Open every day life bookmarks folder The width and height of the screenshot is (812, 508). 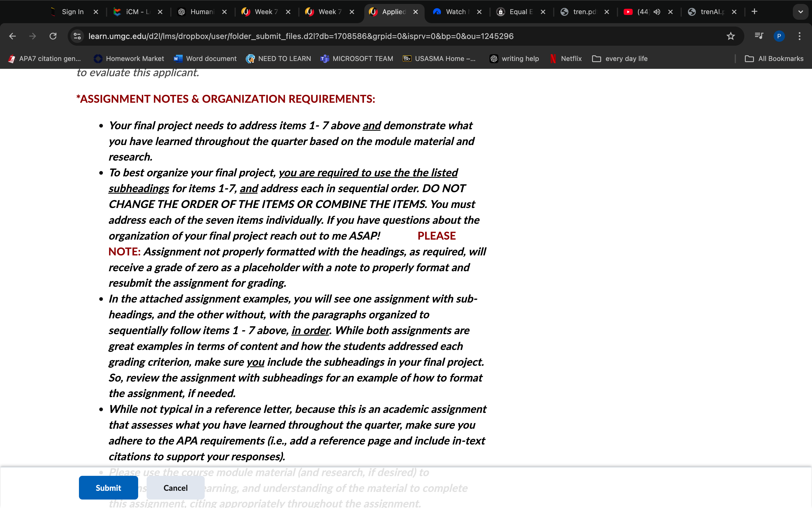[x=620, y=59]
